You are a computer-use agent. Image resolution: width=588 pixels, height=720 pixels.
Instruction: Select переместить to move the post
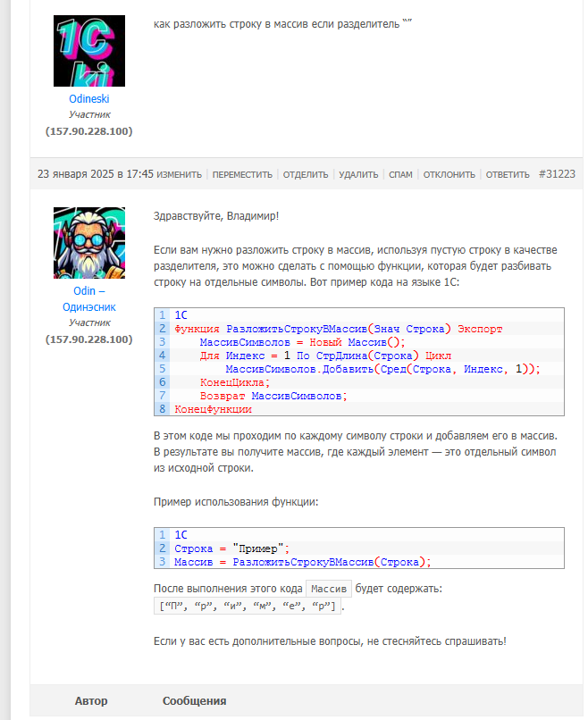click(242, 174)
